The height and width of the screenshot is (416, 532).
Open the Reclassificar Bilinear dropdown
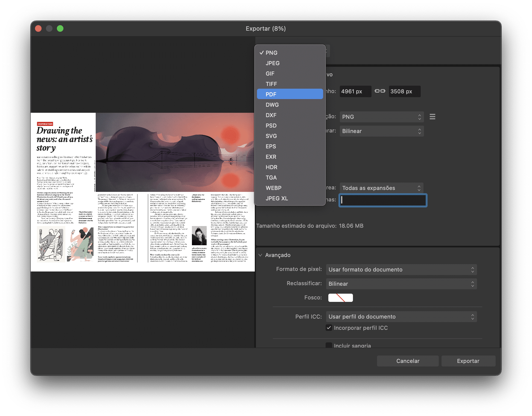pyautogui.click(x=401, y=284)
